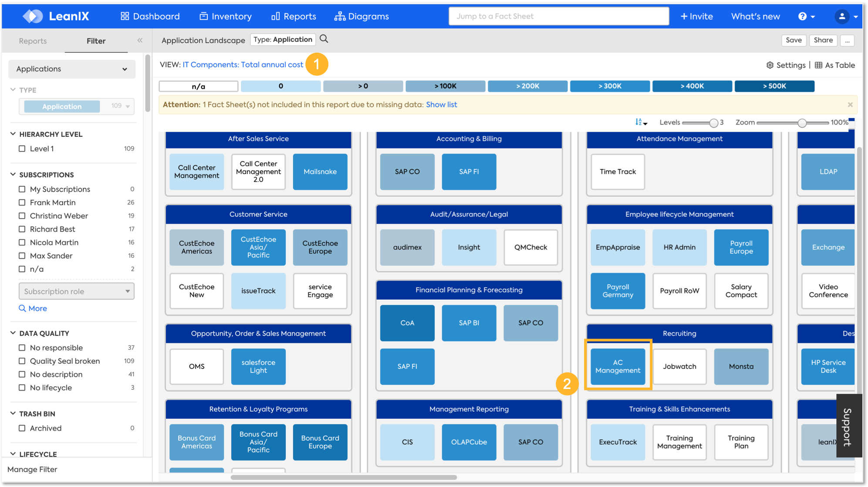Collapse the sidebar with the double chevron
This screenshot has height=487, width=868.
tap(140, 41)
